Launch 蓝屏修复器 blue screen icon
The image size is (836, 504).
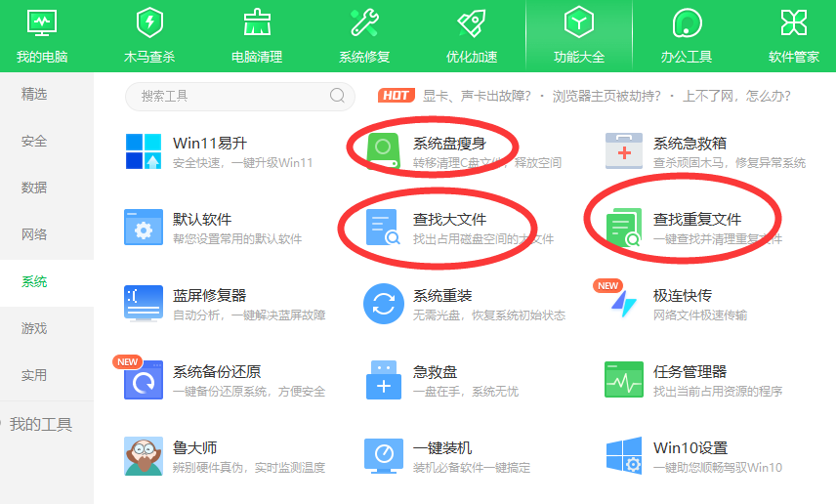pyautogui.click(x=144, y=304)
